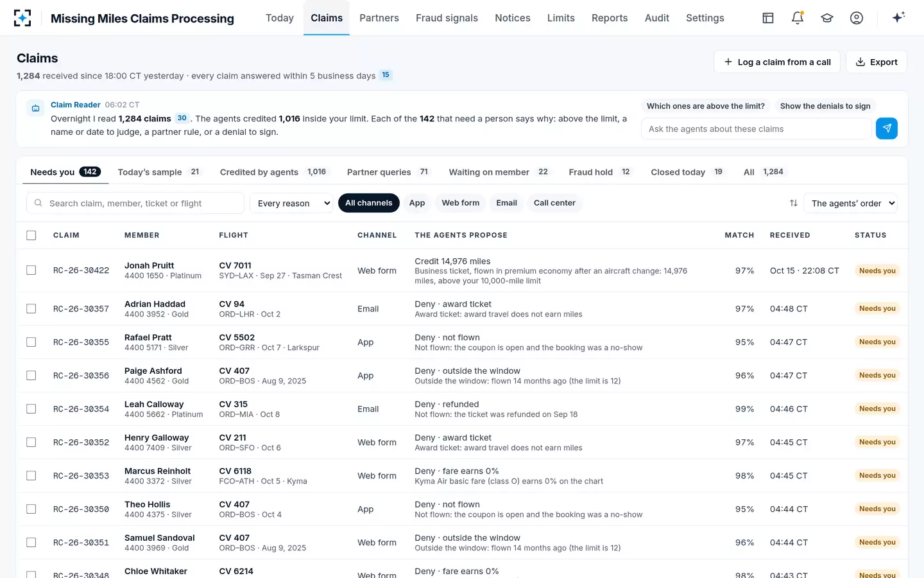
Task: Click the Ask the agents input field
Action: pos(757,128)
